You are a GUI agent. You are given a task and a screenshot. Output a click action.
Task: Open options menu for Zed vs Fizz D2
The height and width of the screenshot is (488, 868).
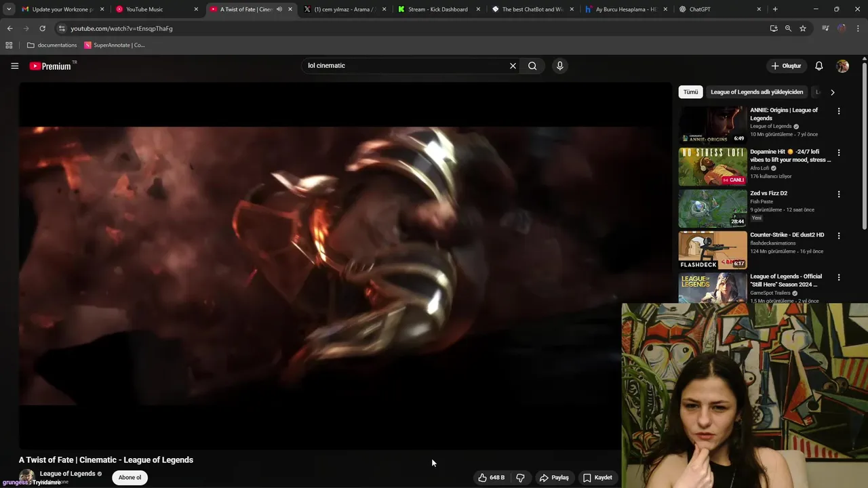[839, 194]
